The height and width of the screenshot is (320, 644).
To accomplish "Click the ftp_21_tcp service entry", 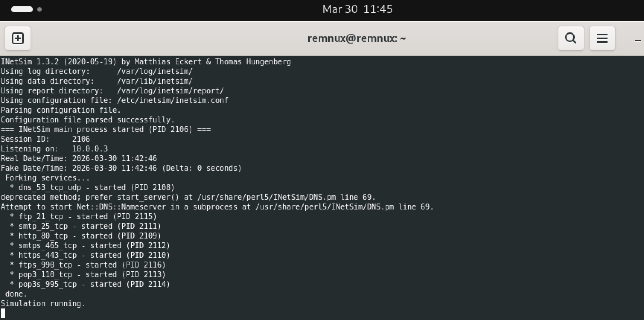I will click(41, 217).
